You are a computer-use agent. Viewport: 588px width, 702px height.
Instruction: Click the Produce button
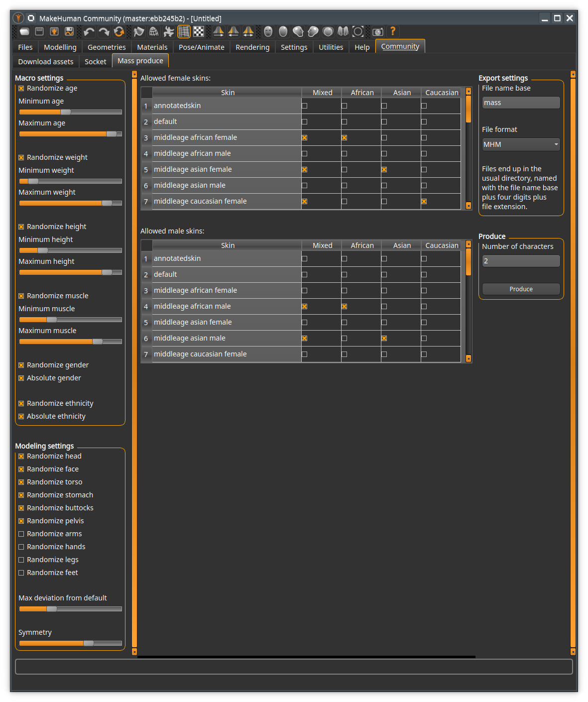(521, 289)
